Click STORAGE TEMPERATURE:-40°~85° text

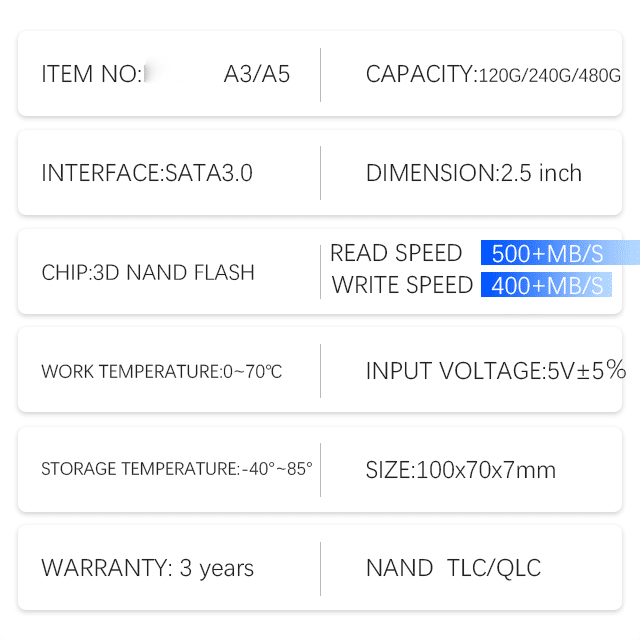tap(177, 469)
